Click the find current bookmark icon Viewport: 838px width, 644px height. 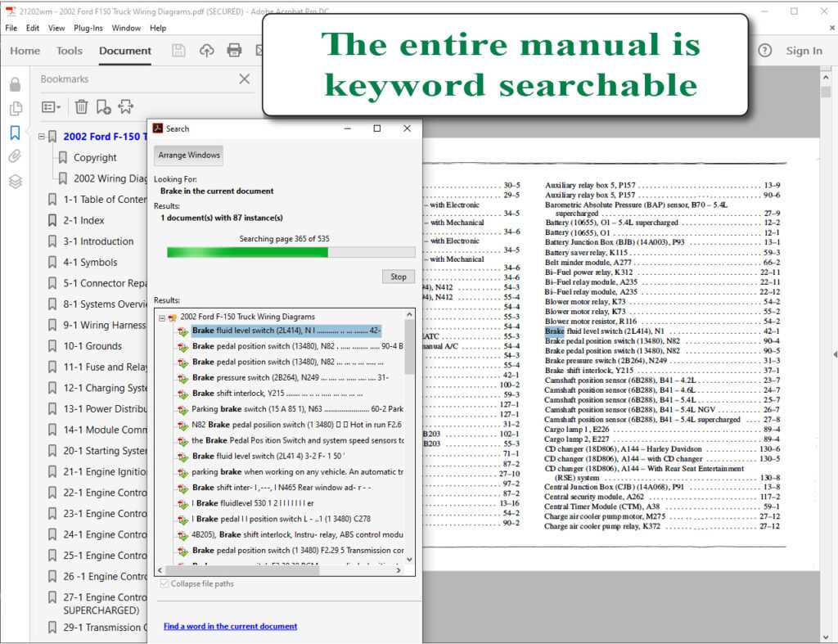[x=126, y=107]
